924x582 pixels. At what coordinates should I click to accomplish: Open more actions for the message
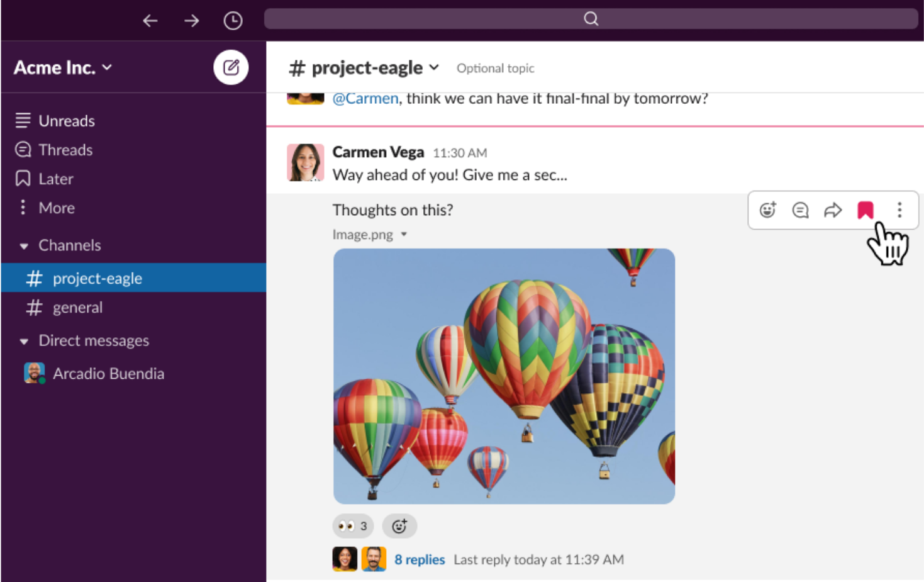click(899, 210)
